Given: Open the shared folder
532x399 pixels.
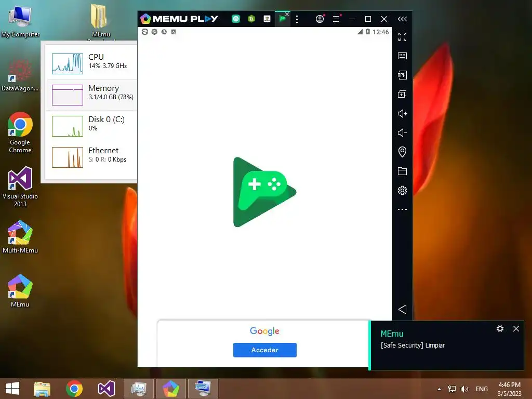Looking at the screenshot, I should click(403, 171).
